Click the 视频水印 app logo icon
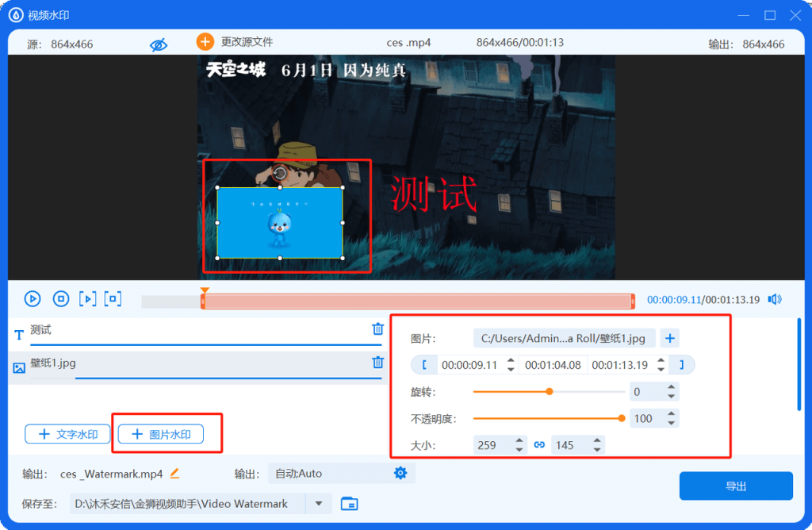 click(16, 15)
